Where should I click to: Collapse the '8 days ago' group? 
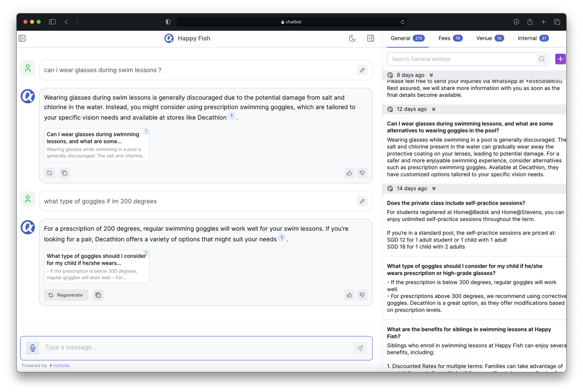[x=431, y=75]
